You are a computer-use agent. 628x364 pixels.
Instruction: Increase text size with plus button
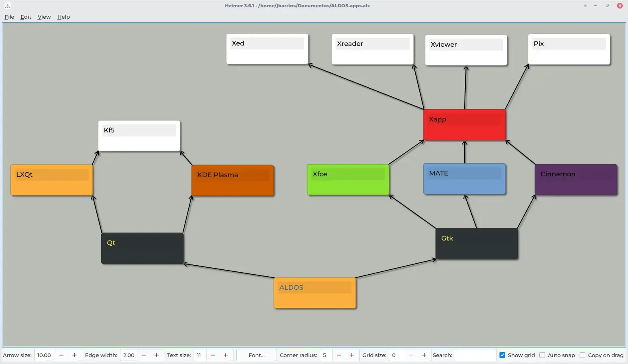pos(226,355)
